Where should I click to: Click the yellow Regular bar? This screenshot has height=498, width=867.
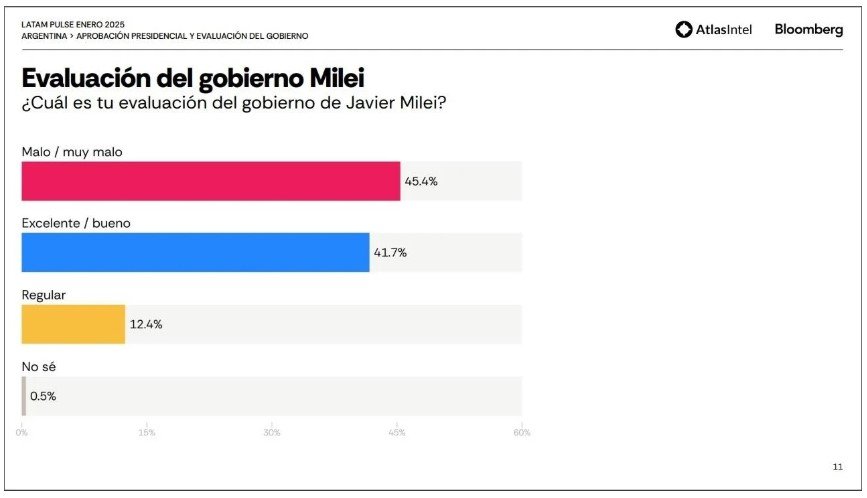(x=73, y=324)
